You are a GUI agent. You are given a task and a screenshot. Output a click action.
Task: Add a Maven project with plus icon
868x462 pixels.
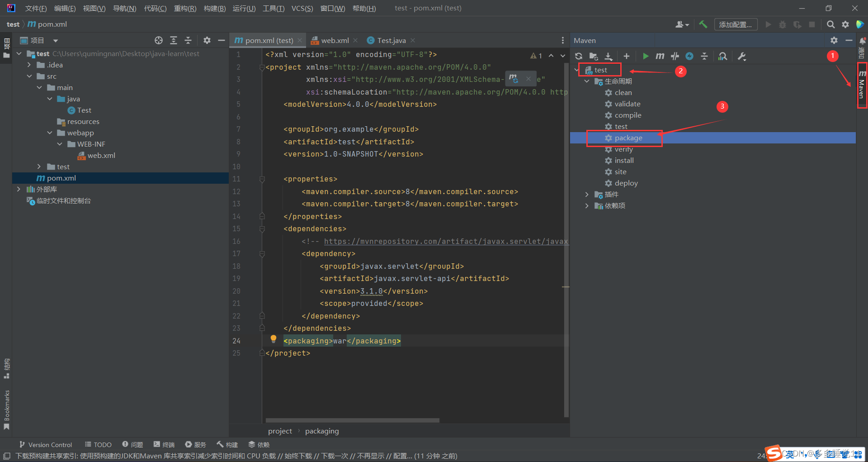(x=626, y=56)
